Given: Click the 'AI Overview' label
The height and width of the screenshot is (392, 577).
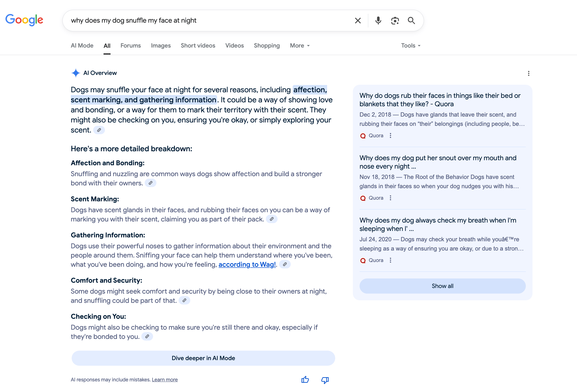Looking at the screenshot, I should coord(100,73).
